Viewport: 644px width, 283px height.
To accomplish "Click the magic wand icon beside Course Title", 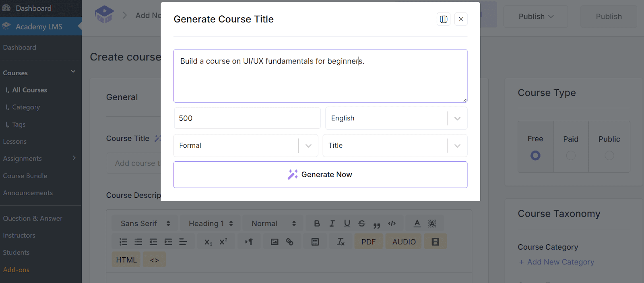I will 158,138.
